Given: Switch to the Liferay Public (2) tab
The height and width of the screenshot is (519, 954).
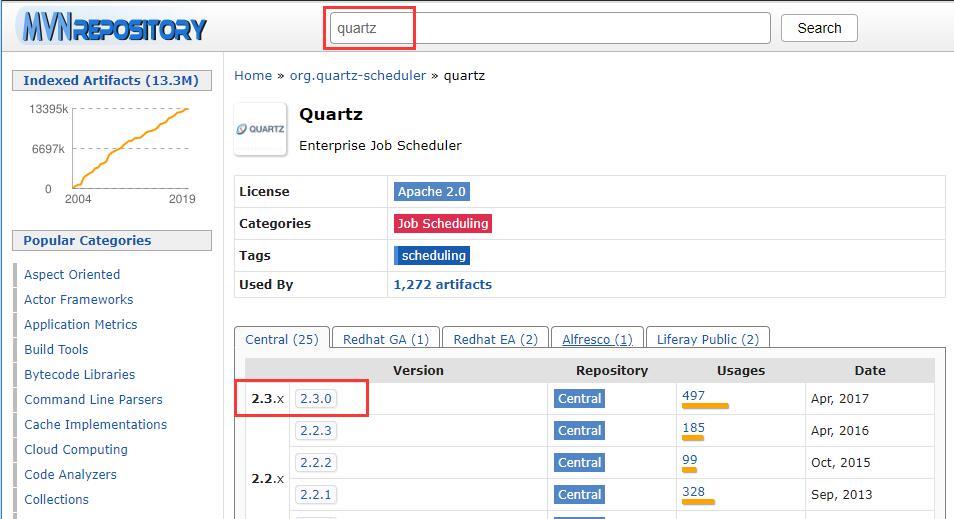Looking at the screenshot, I should (x=708, y=339).
